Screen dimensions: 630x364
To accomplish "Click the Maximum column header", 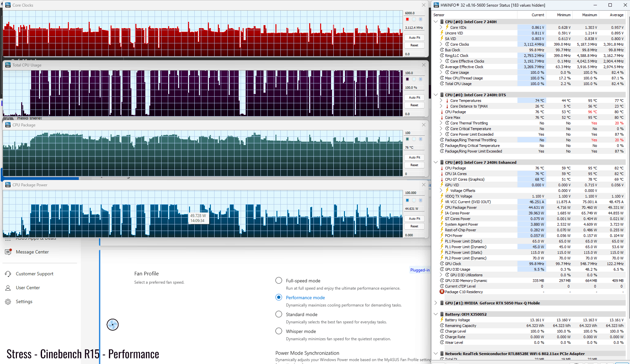I will click(x=586, y=15).
